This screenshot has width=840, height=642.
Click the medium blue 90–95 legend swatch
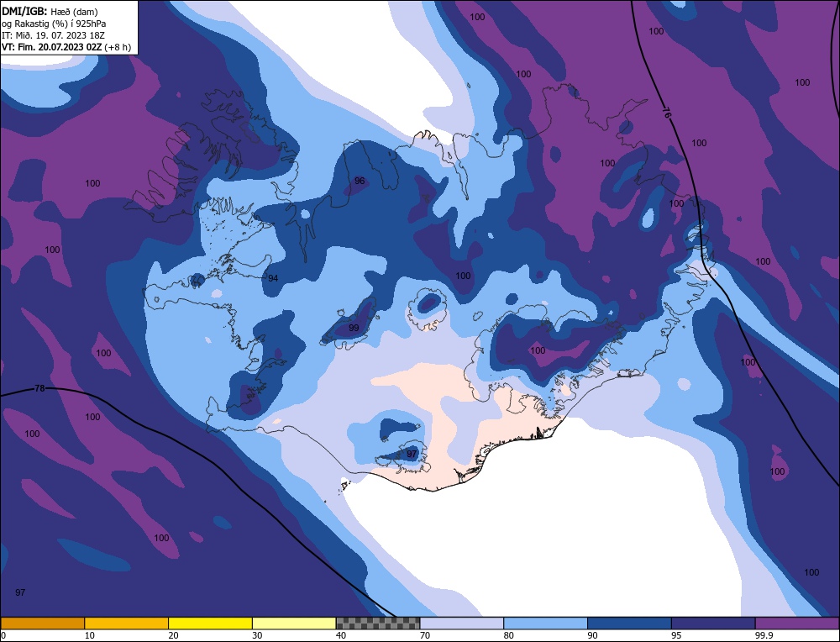[629, 624]
